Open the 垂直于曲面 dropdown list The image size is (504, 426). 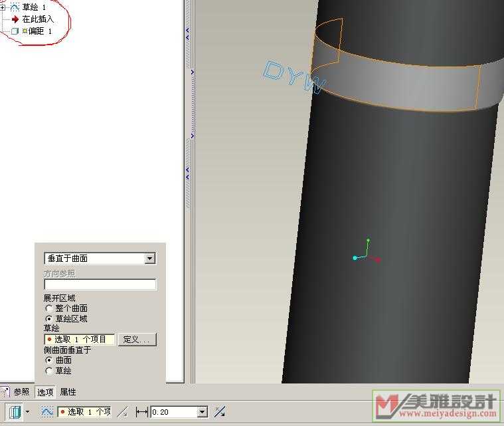[149, 259]
